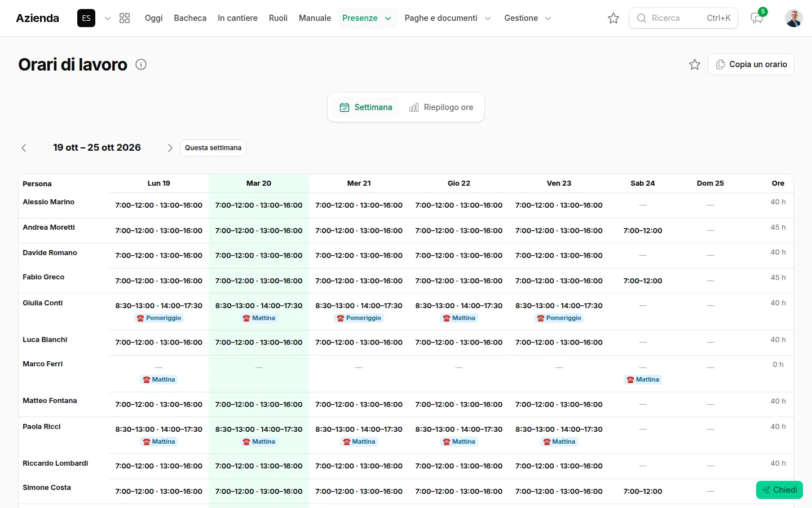Image resolution: width=812 pixels, height=508 pixels.
Task: Click Marco Ferri's Mattina tag on Lun 19
Action: coord(158,380)
